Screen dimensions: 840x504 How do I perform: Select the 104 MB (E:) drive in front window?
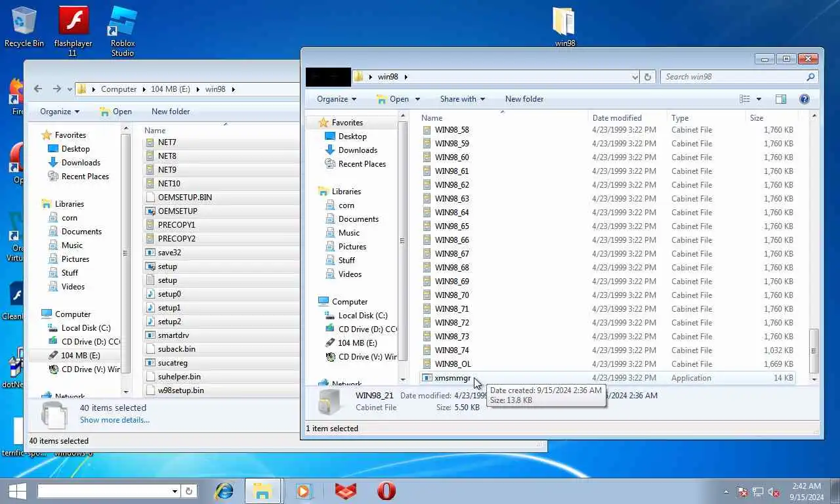(358, 343)
